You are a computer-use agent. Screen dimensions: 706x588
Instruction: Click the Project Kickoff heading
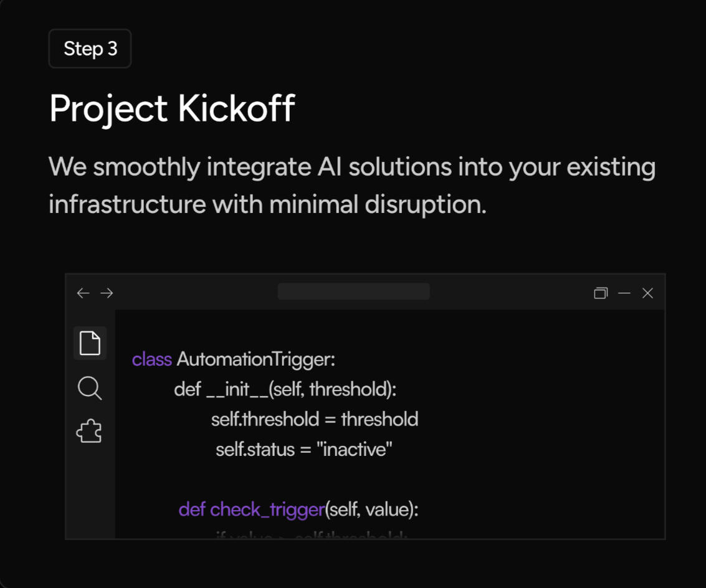point(172,109)
